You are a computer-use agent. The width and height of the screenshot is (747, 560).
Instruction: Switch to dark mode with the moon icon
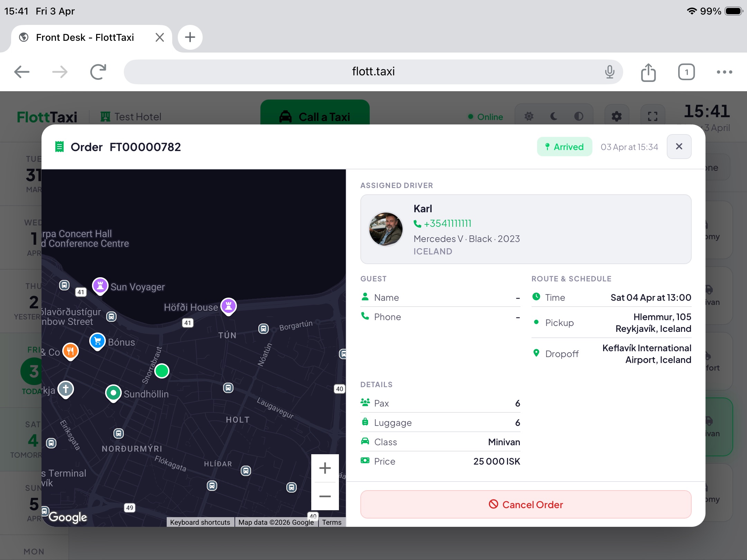(x=553, y=116)
